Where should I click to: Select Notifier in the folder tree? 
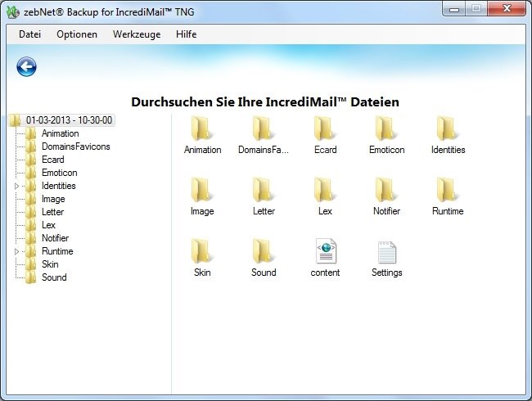point(56,238)
